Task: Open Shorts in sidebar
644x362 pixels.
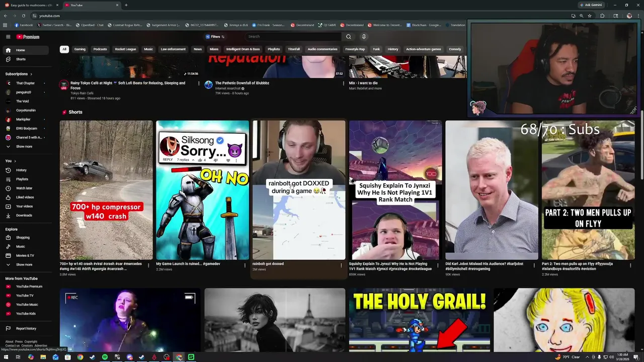Action: point(26,59)
